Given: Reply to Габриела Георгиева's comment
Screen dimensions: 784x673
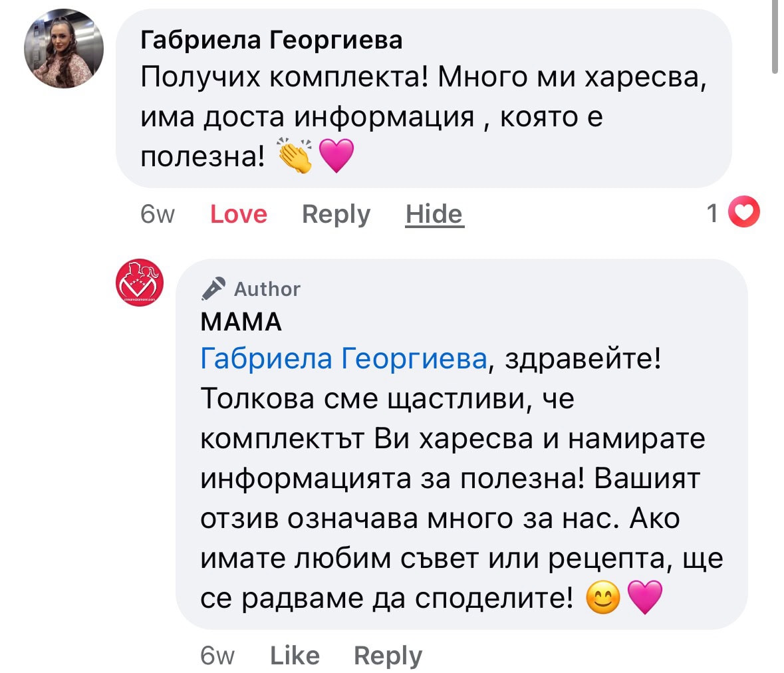Looking at the screenshot, I should coord(336,214).
